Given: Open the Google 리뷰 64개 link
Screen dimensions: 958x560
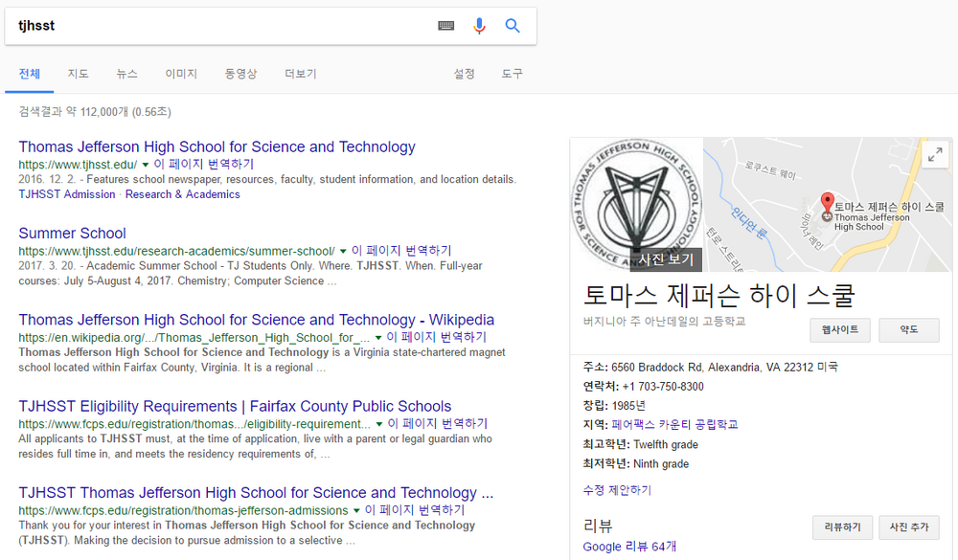Looking at the screenshot, I should click(x=629, y=547).
